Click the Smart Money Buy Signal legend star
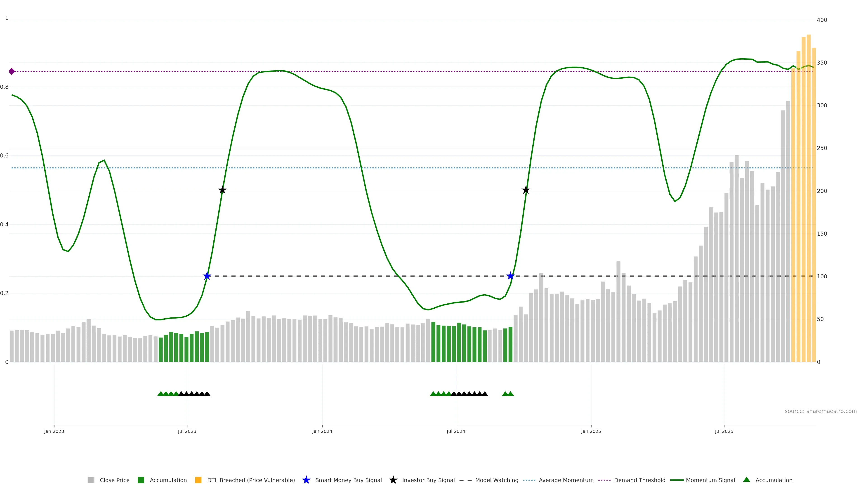This screenshot has height=488, width=868. [306, 480]
